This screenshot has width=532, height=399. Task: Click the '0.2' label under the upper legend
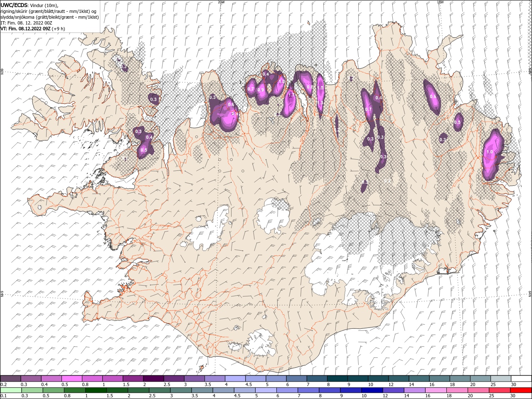tap(4, 384)
